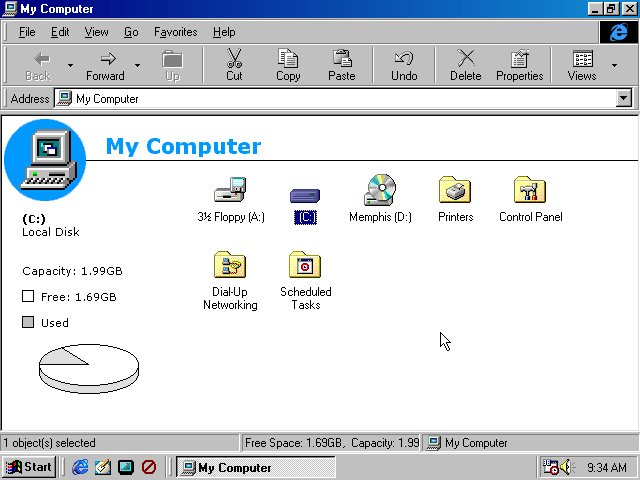The height and width of the screenshot is (480, 640).
Task: Click the volume speaker tray icon
Action: point(567,467)
